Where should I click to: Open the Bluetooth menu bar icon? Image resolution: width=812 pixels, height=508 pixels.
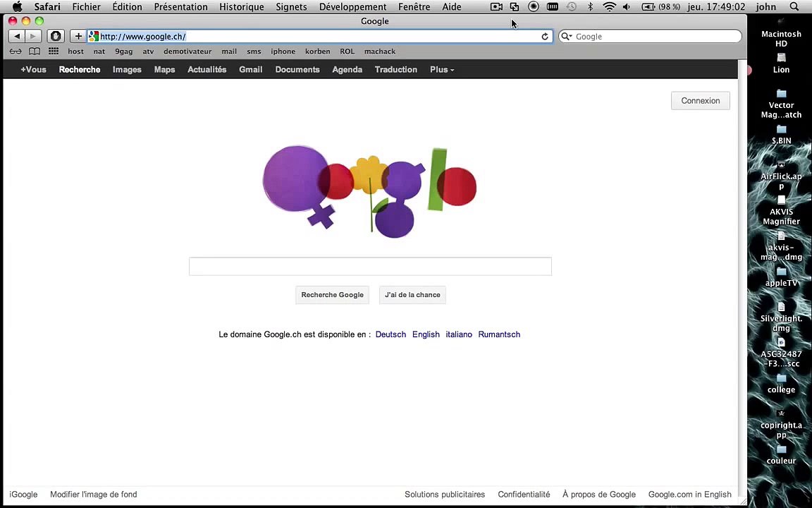(x=590, y=7)
